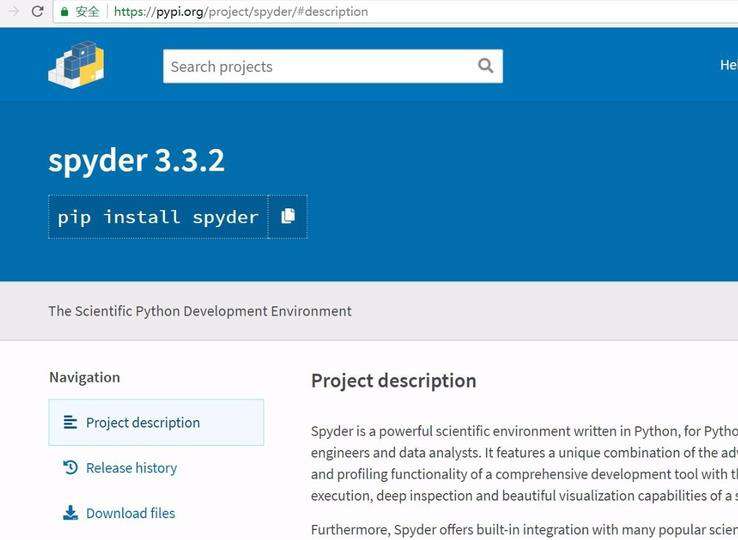738x540 pixels.
Task: Click paragraph starting 'Furthermore, Spyder offers'
Action: coord(524,529)
